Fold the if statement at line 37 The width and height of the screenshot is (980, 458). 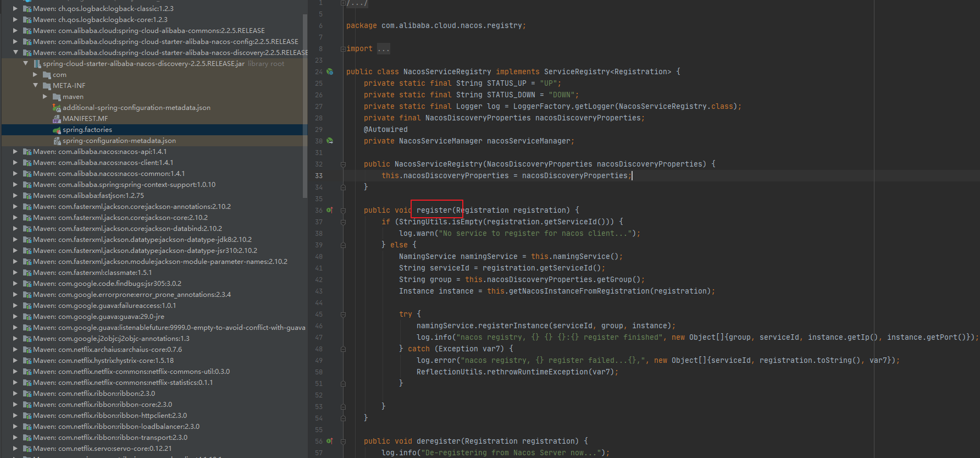coord(343,222)
